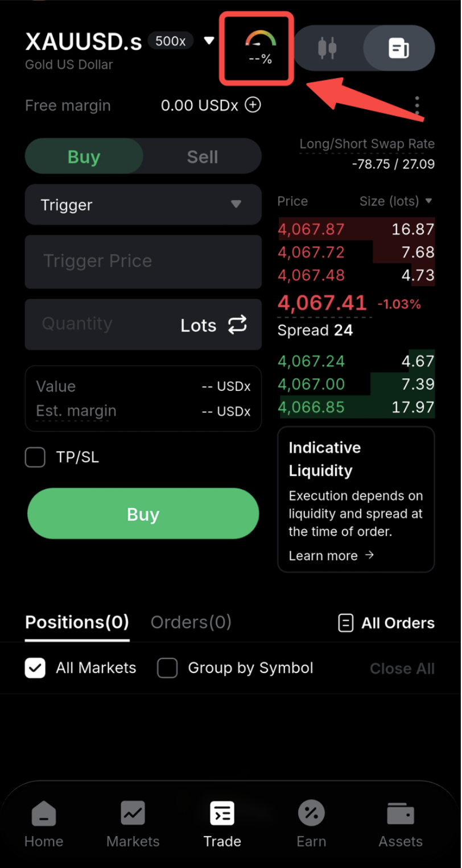
Task: Switch to the Sell tab
Action: (x=203, y=156)
